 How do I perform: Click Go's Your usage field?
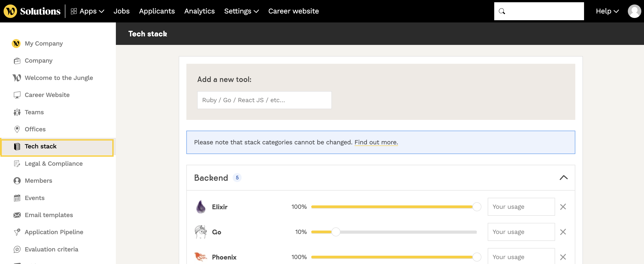coord(521,232)
